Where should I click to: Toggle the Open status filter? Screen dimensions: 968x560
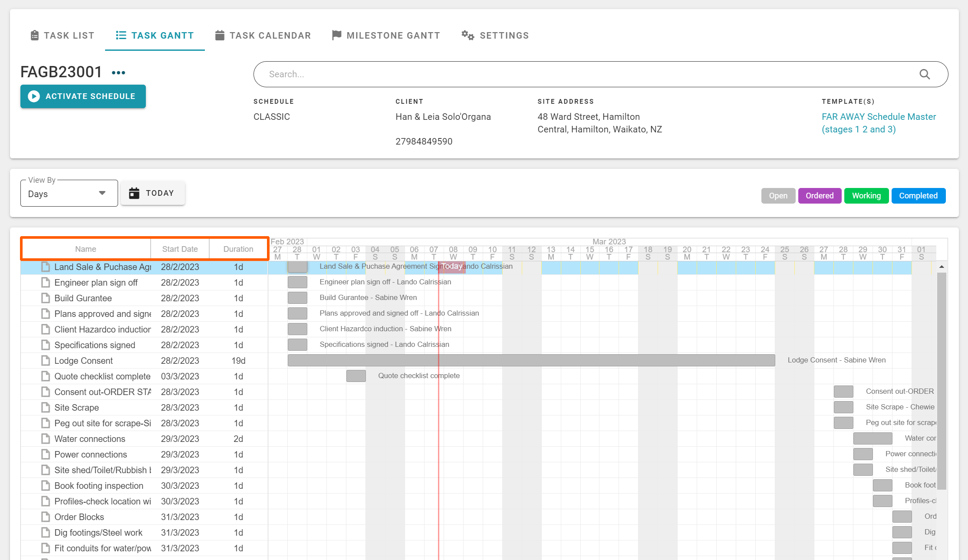(x=778, y=196)
